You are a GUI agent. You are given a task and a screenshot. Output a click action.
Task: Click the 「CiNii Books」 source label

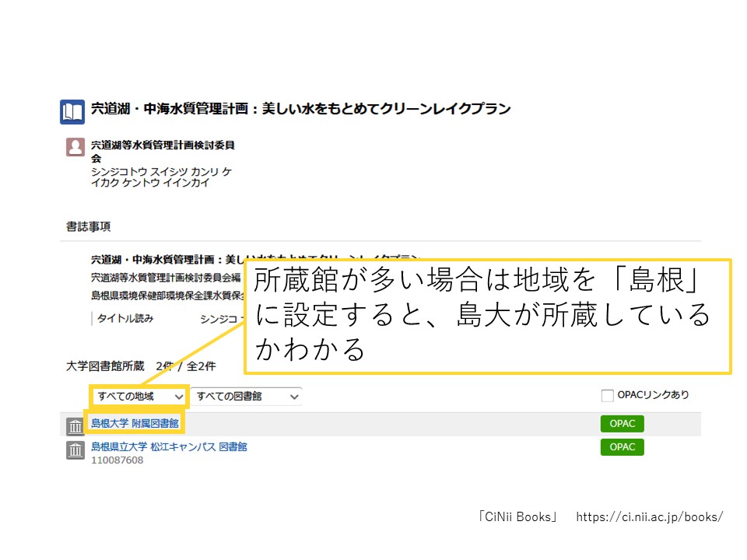518,516
